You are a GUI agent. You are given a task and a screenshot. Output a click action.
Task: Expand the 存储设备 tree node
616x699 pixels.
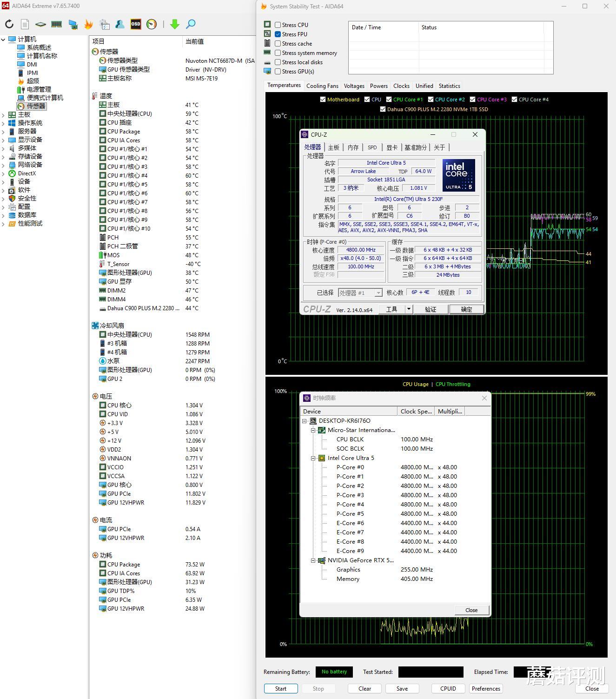[x=3, y=157]
